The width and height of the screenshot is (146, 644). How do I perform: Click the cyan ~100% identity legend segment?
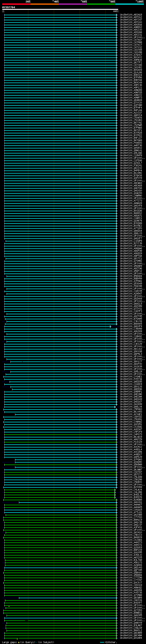[130, 4]
